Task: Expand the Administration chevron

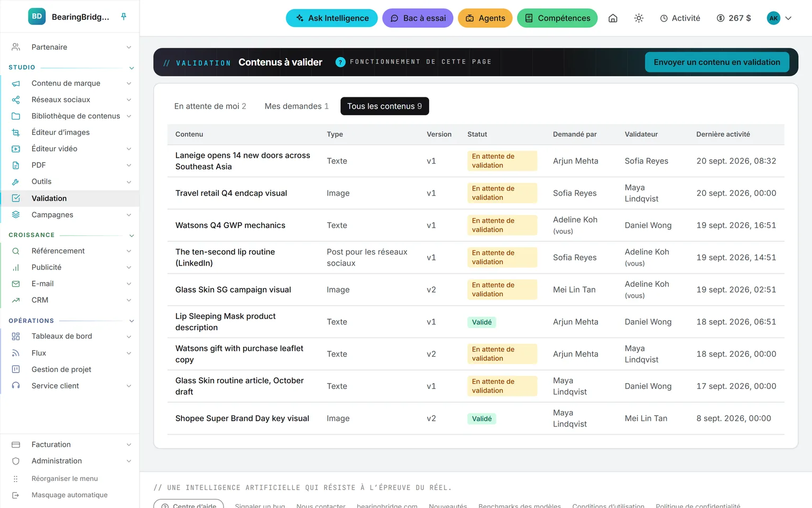Action: coord(129,461)
